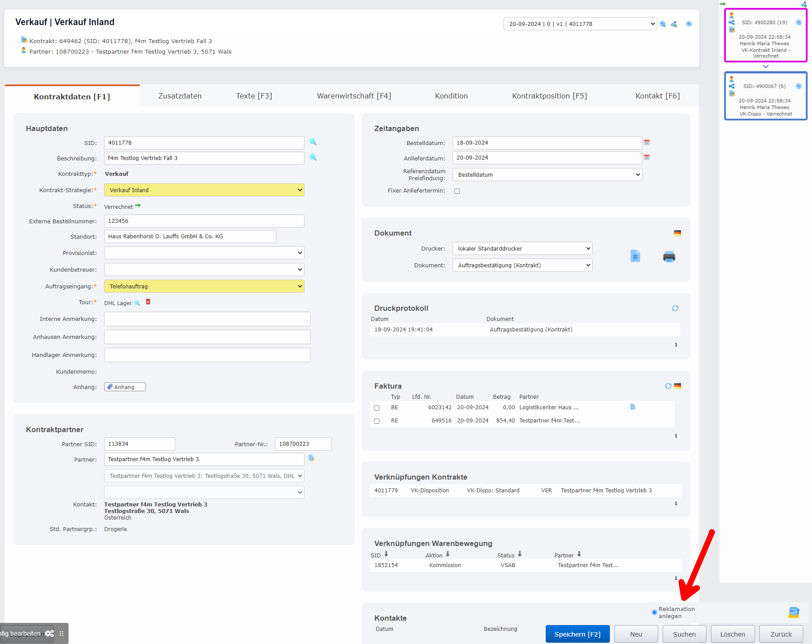Screen dimensions: 812x644
Task: Click the Anhang attachment button
Action: [x=125, y=387]
